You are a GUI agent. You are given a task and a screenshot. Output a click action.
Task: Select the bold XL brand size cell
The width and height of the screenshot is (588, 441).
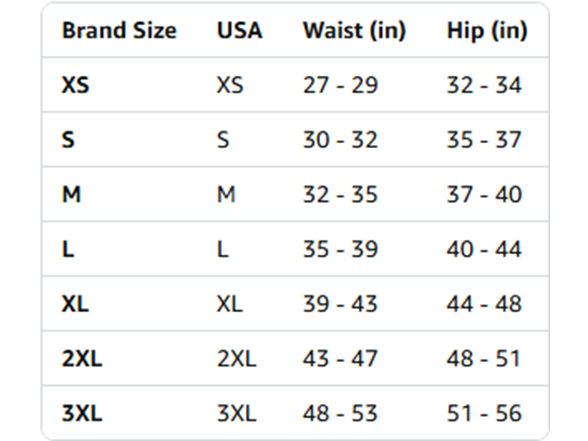coord(75,304)
